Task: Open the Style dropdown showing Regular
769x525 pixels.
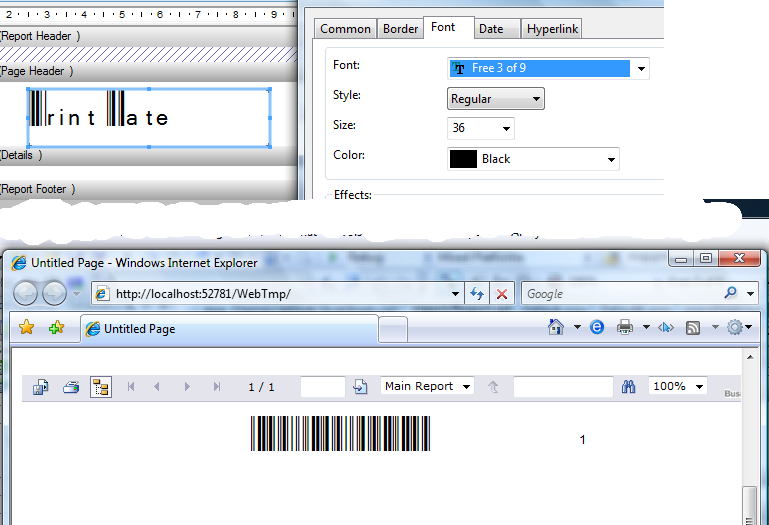Action: point(537,99)
